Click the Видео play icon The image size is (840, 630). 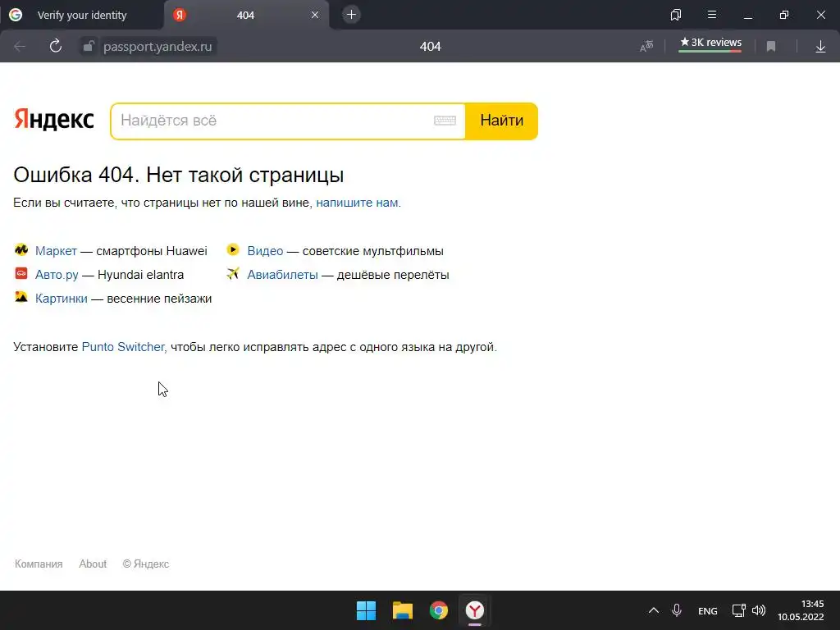coord(232,249)
